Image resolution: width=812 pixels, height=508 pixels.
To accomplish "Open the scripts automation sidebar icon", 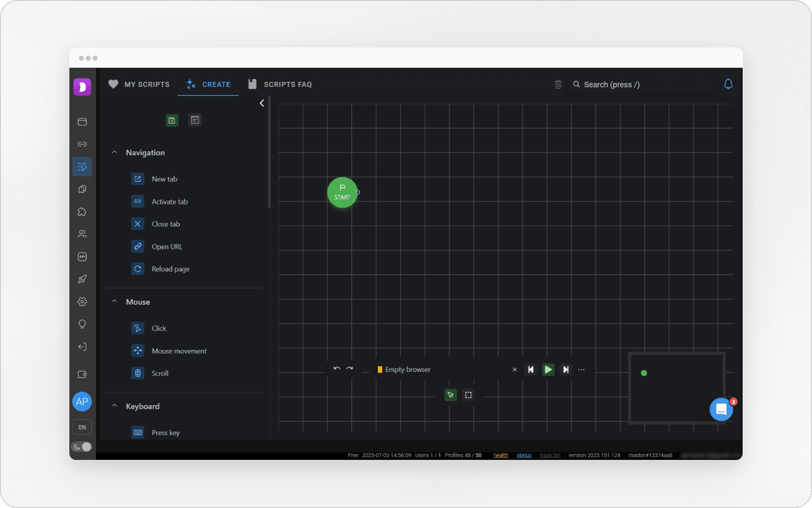I will (82, 167).
